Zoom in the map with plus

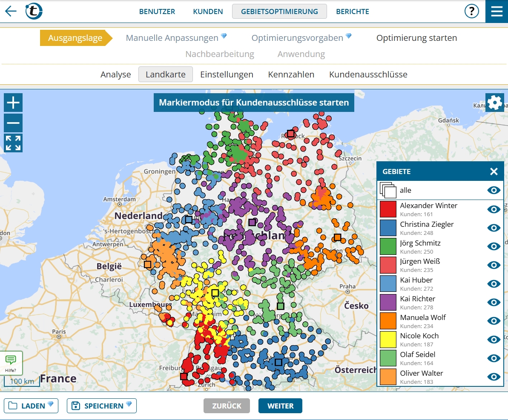(x=13, y=103)
